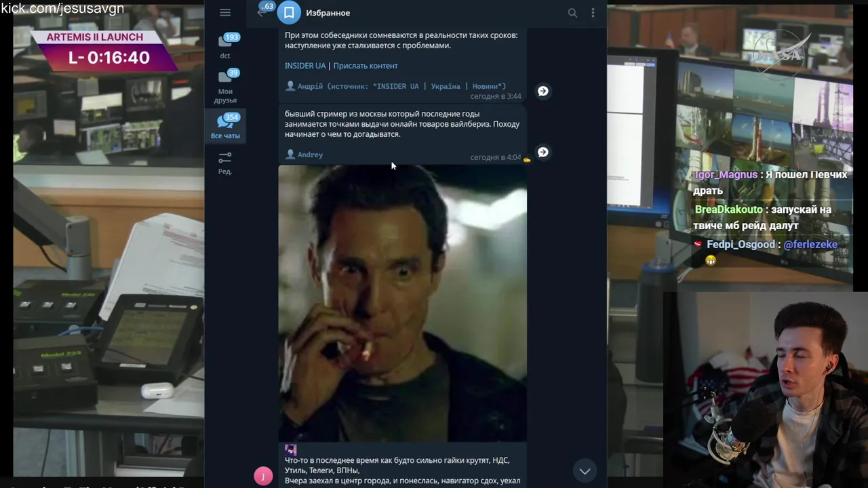
Task: Click the 354 unread badge on Все чаты
Action: tap(232, 117)
